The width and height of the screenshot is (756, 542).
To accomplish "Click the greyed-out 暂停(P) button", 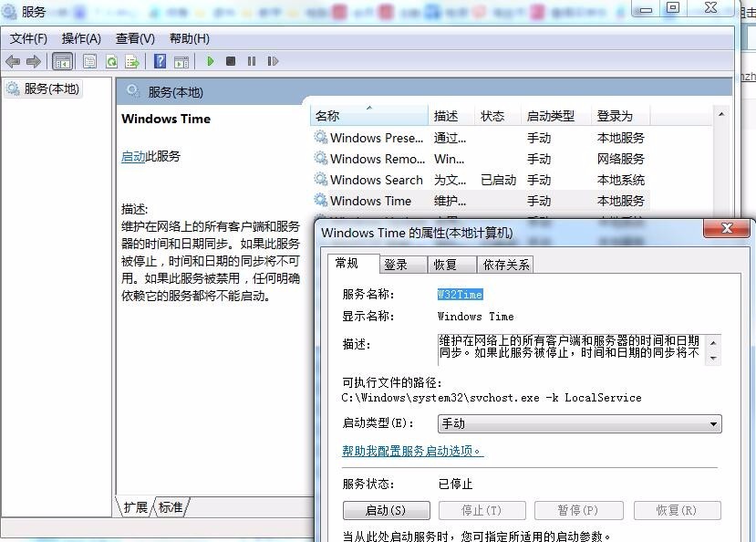I will click(x=578, y=510).
